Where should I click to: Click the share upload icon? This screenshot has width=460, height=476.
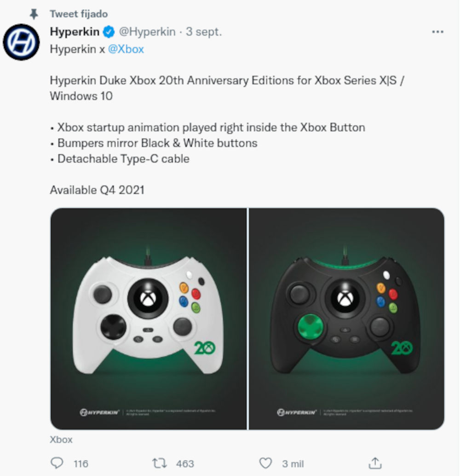[375, 463]
